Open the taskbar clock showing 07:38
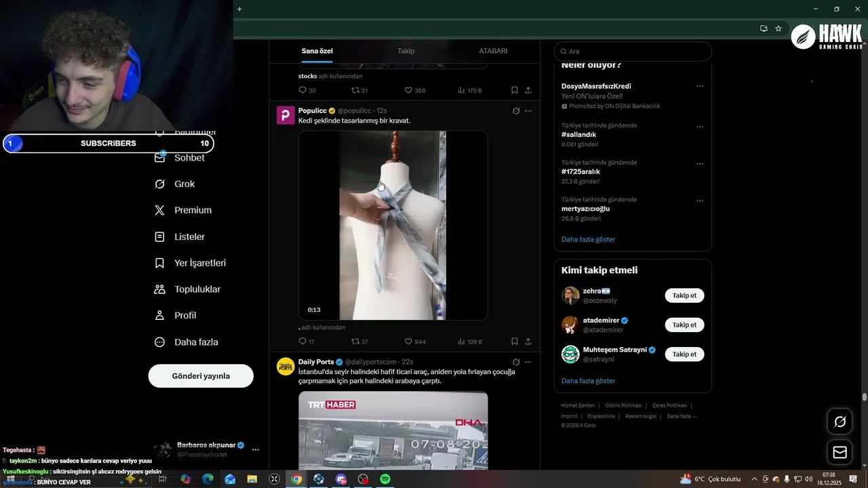868x488 pixels. (x=829, y=479)
